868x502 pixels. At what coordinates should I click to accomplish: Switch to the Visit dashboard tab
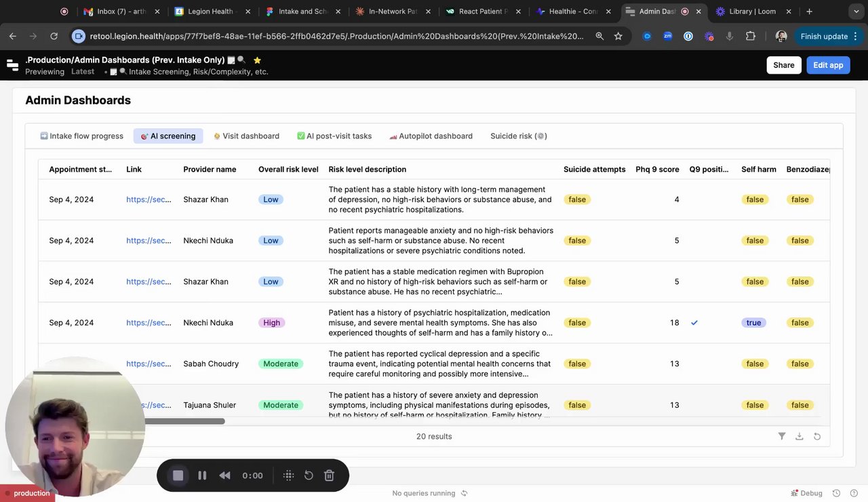click(246, 136)
